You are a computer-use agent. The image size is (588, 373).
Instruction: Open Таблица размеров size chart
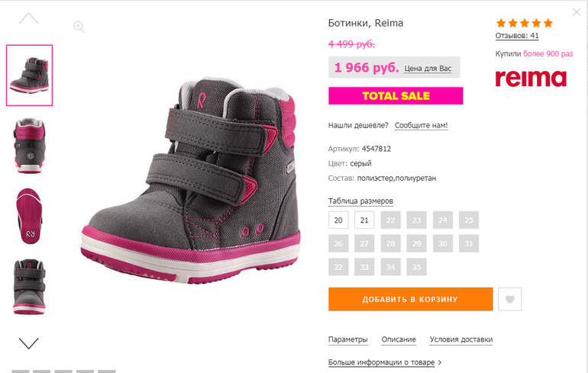pos(360,201)
